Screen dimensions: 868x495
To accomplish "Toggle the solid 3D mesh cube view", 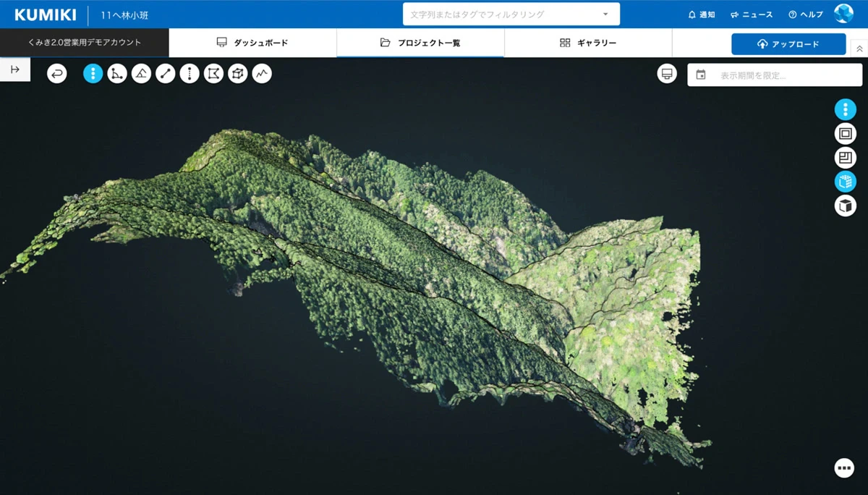I will 845,206.
